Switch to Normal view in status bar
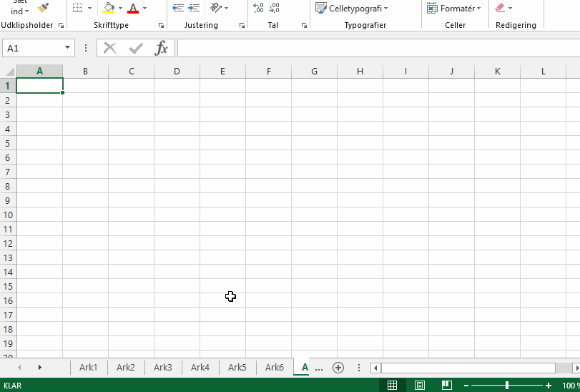 click(392, 386)
